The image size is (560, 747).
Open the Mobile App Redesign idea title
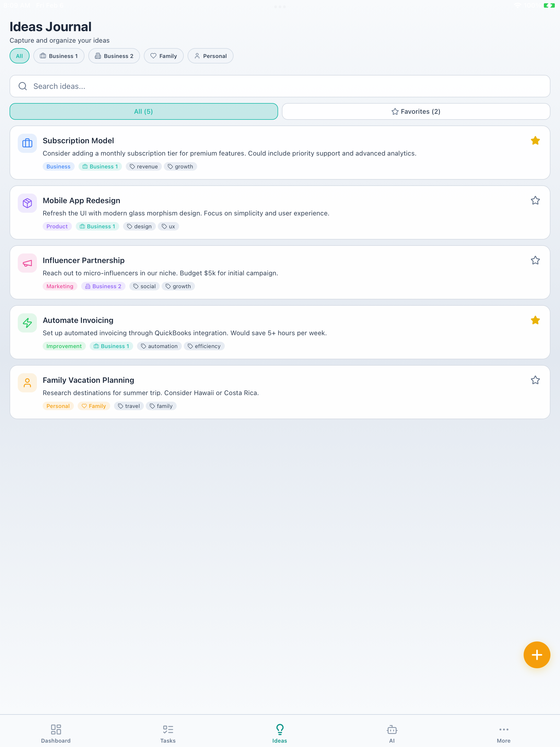coord(81,200)
